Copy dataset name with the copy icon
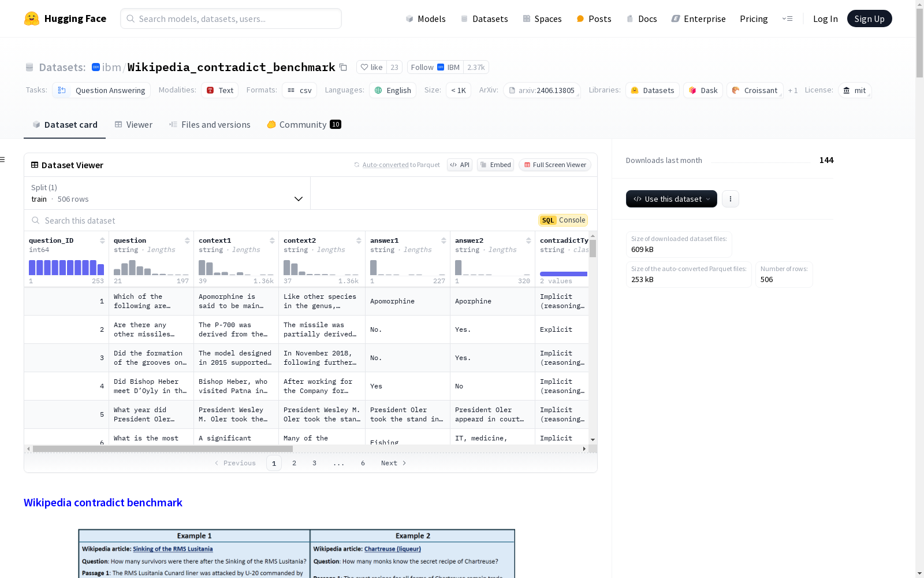Viewport: 924px width, 578px height. pos(343,67)
